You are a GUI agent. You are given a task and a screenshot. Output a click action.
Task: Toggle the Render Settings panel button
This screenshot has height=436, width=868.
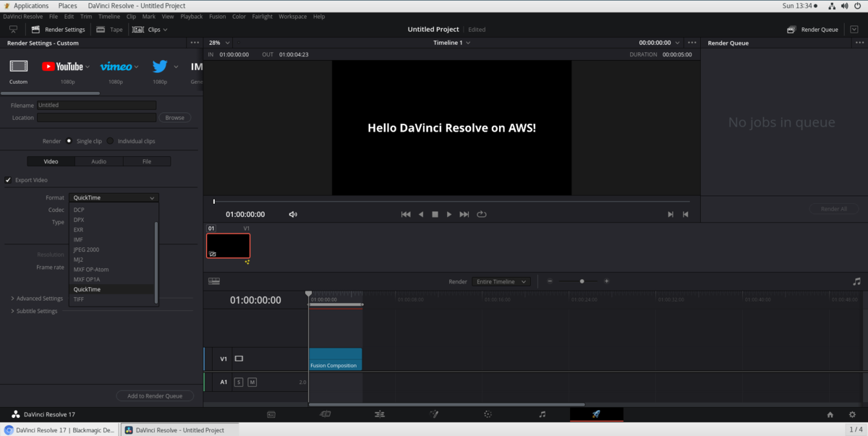click(x=58, y=30)
